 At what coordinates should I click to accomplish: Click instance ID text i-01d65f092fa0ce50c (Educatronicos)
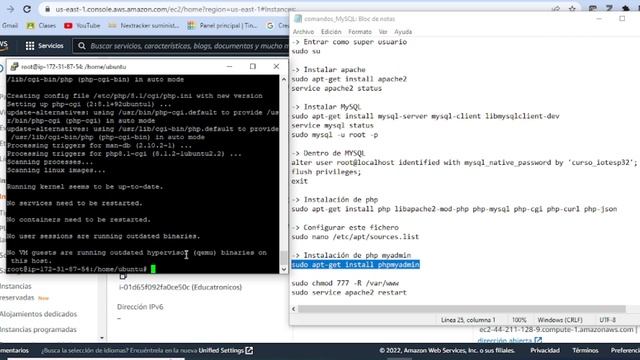coord(180,287)
